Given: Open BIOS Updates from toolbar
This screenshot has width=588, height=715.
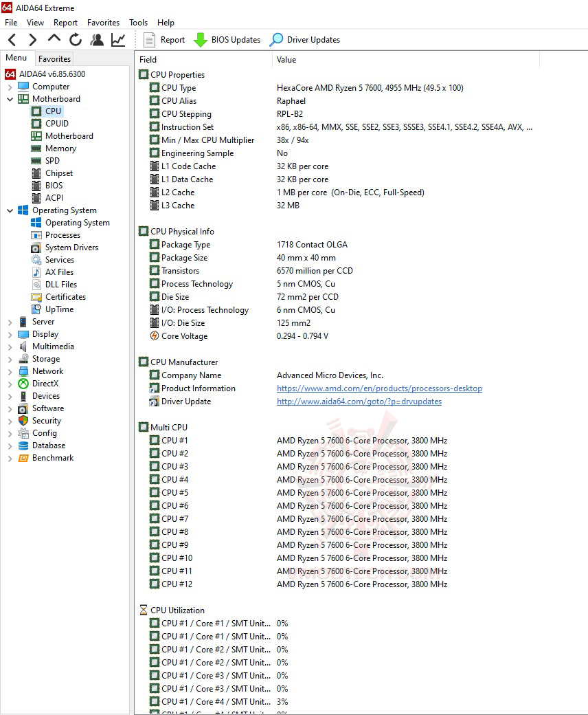Looking at the screenshot, I should point(227,40).
